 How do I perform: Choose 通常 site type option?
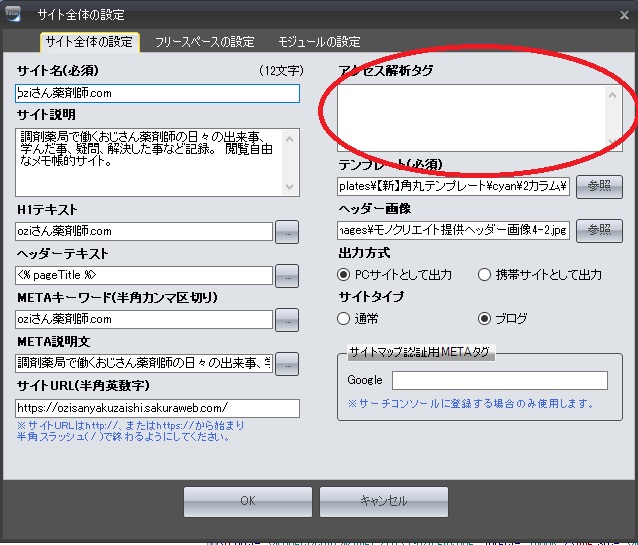click(344, 319)
